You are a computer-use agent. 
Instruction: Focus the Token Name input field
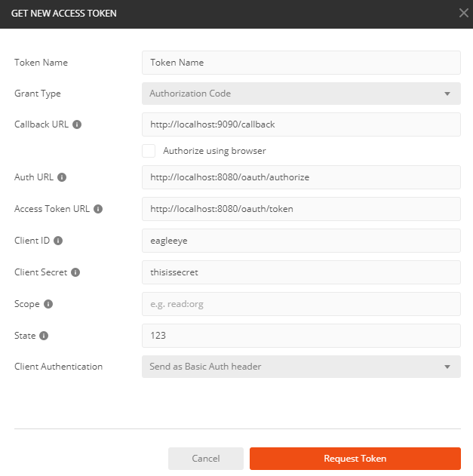301,63
